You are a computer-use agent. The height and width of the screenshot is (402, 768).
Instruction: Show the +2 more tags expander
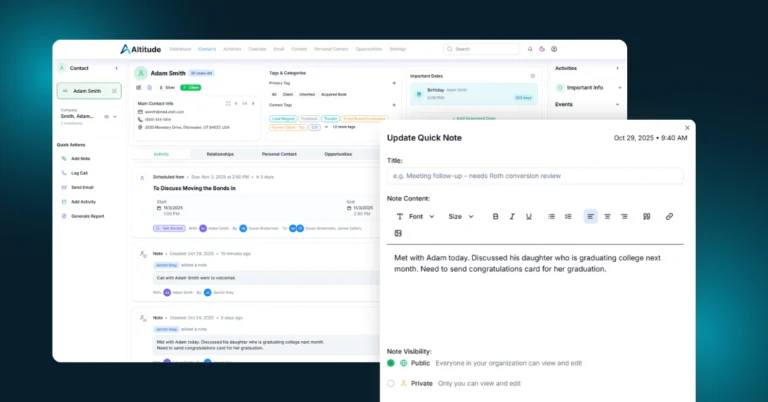click(x=344, y=127)
